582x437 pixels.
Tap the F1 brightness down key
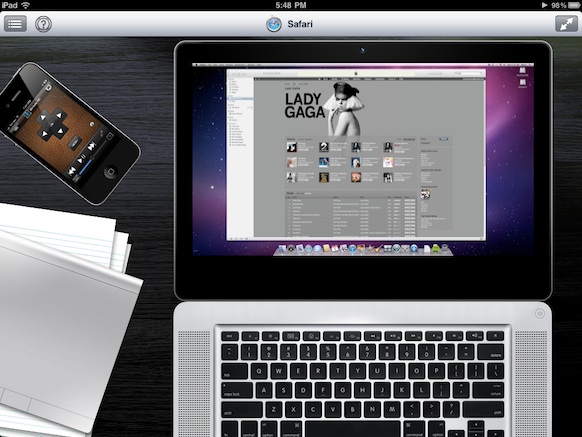(x=250, y=336)
